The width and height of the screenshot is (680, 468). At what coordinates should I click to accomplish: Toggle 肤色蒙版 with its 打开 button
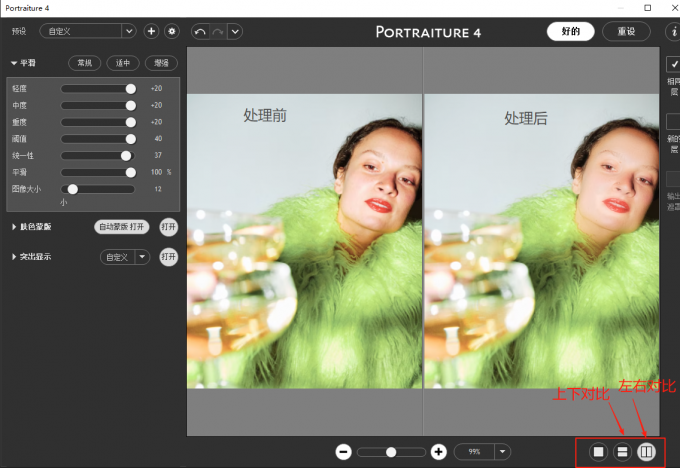(169, 226)
